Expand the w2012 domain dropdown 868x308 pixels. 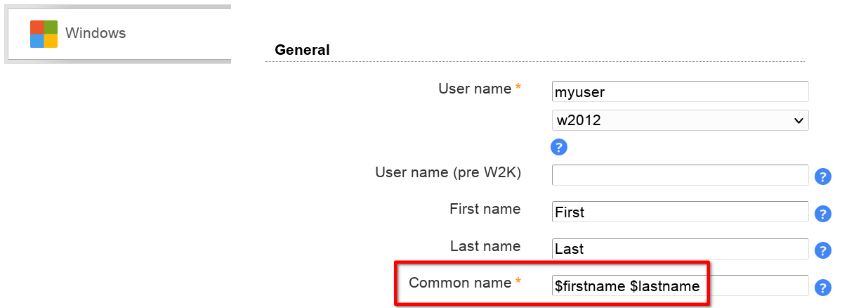pyautogui.click(x=680, y=120)
